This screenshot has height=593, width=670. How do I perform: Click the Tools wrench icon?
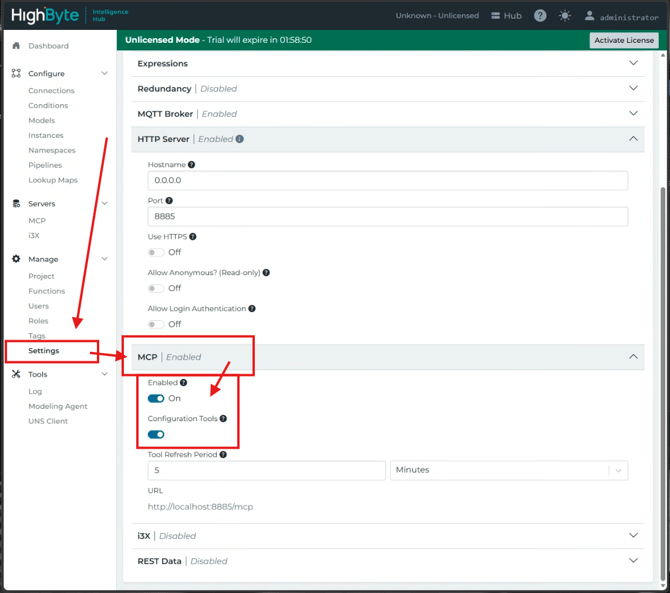[x=16, y=374]
